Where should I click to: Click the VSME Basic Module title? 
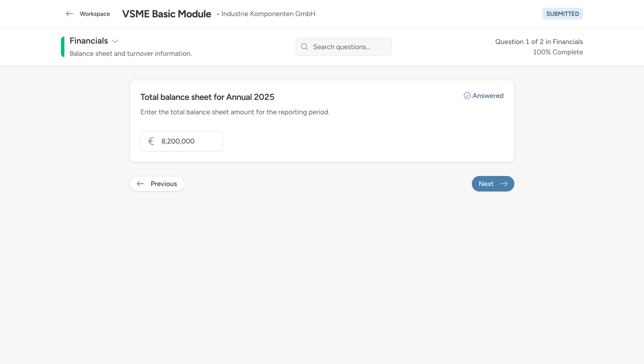(x=166, y=14)
